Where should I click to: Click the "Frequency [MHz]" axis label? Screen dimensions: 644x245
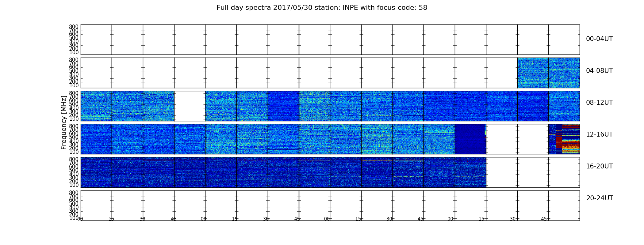(x=64, y=123)
